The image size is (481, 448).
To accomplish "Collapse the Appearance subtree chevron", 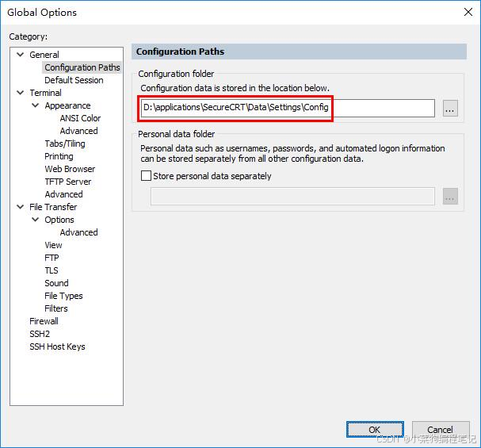I will click(x=36, y=105).
